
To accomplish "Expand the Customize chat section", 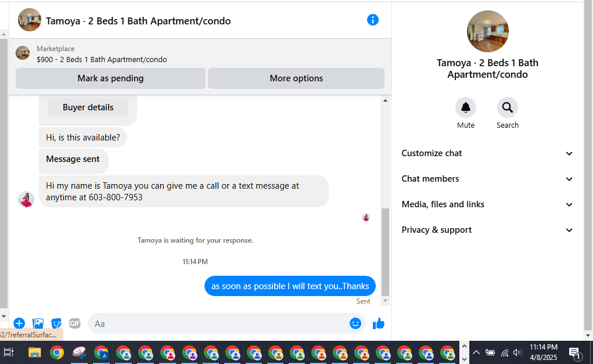I will coord(487,153).
